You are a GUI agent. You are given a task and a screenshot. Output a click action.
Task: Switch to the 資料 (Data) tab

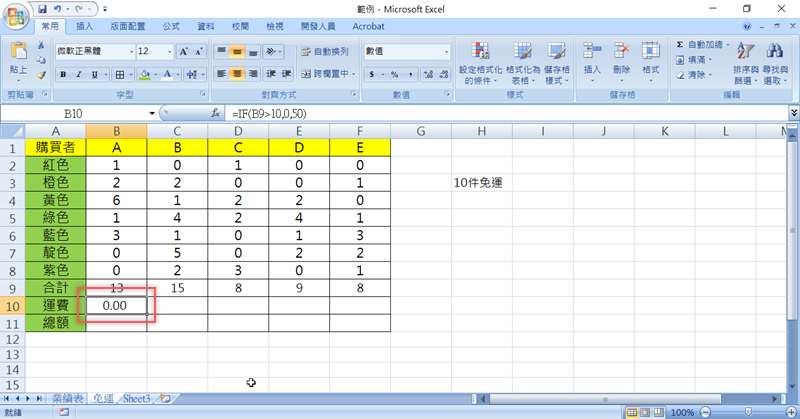206,27
